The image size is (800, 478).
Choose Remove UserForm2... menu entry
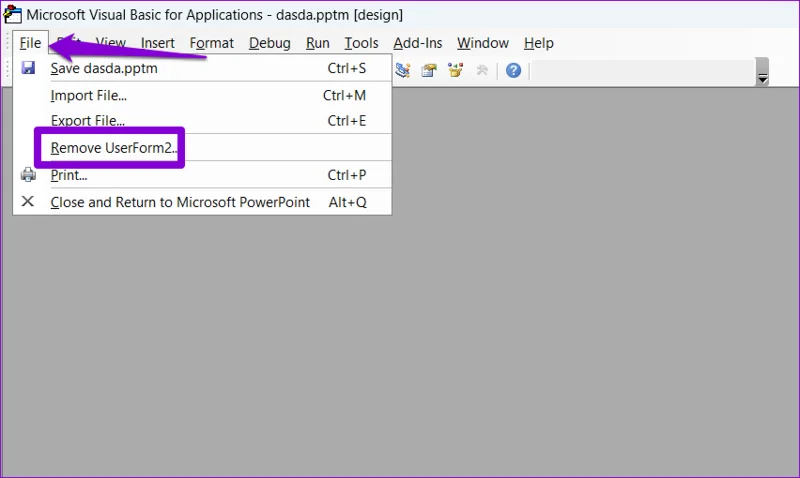point(202,148)
